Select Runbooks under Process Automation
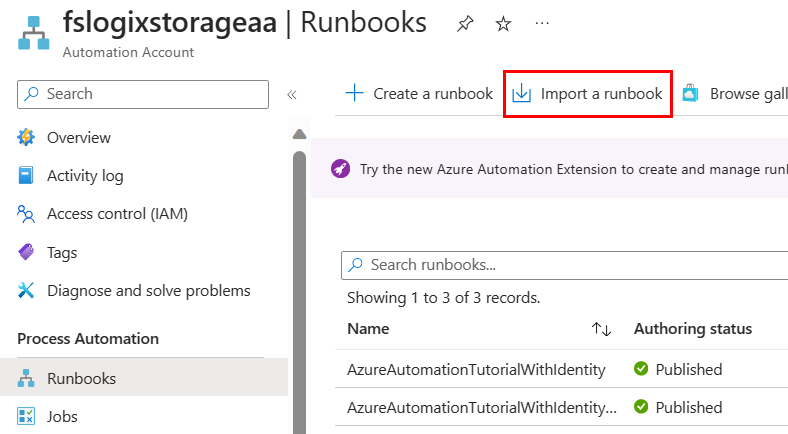The height and width of the screenshot is (434, 788). coord(81,378)
